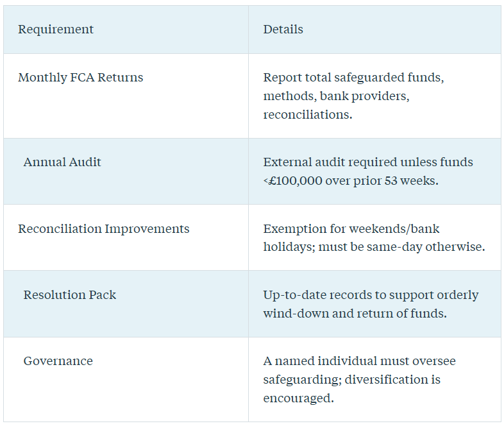Select the Governance cell
504x426 pixels.
pos(58,361)
